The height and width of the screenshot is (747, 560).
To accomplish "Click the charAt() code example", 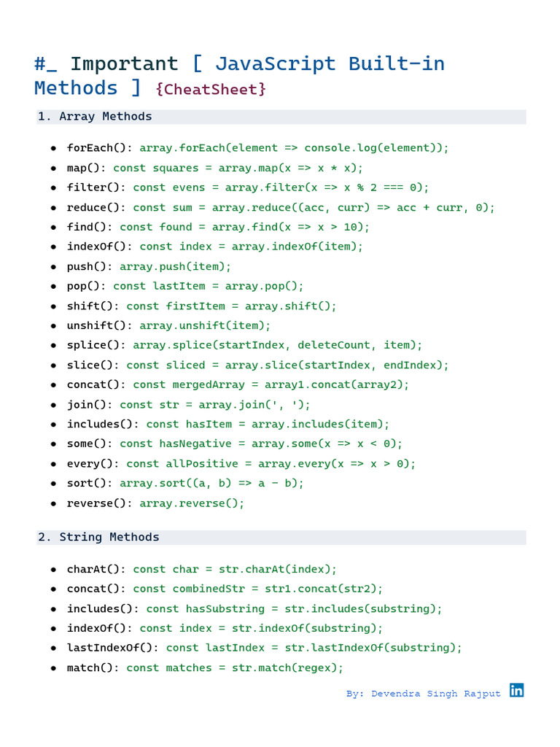I will point(235,569).
